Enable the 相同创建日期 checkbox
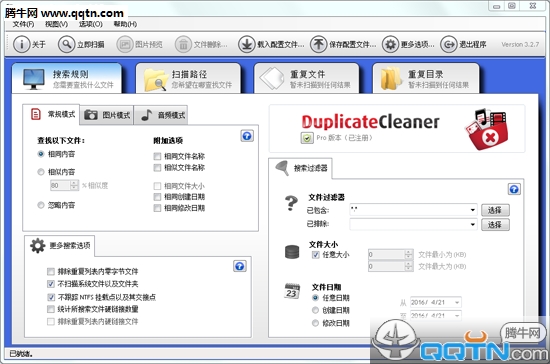The image size is (550, 364). [x=157, y=197]
